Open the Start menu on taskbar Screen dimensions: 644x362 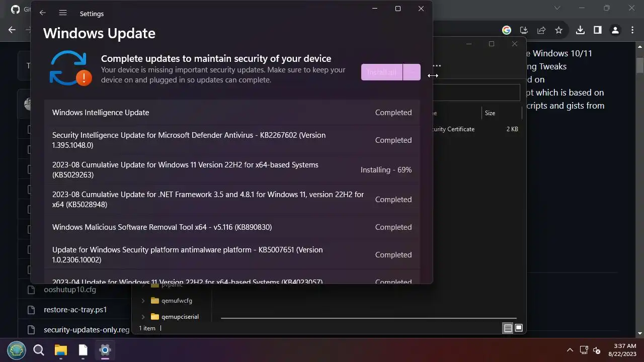pos(17,350)
